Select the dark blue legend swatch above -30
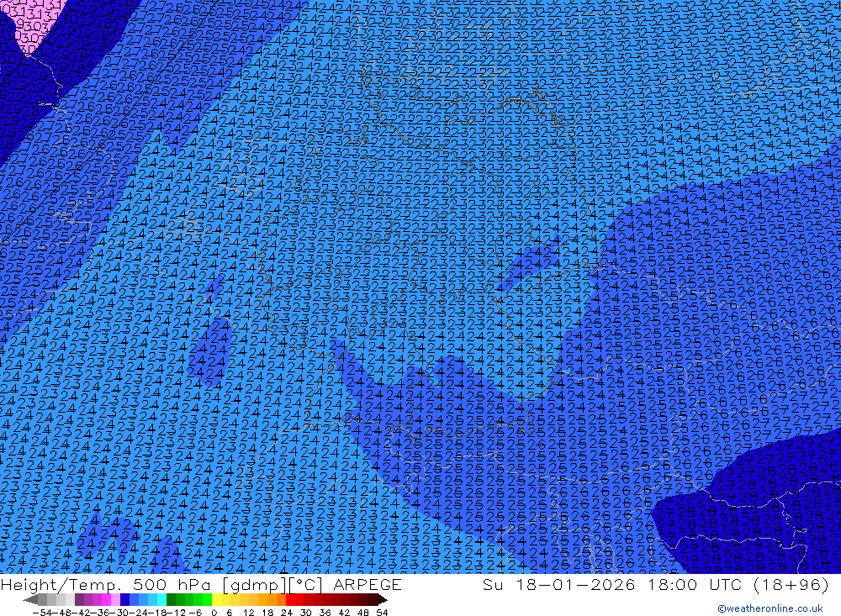Screen dimensions: 841x616 [124, 600]
